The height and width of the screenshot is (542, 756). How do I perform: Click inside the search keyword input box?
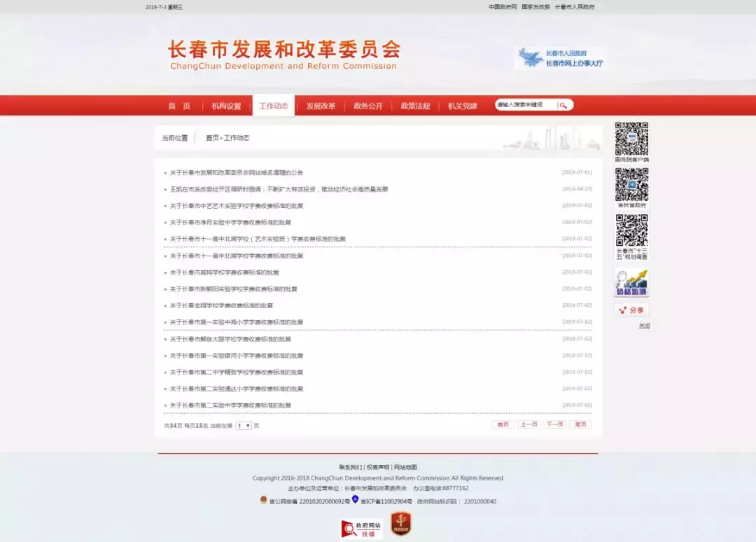pyautogui.click(x=525, y=104)
